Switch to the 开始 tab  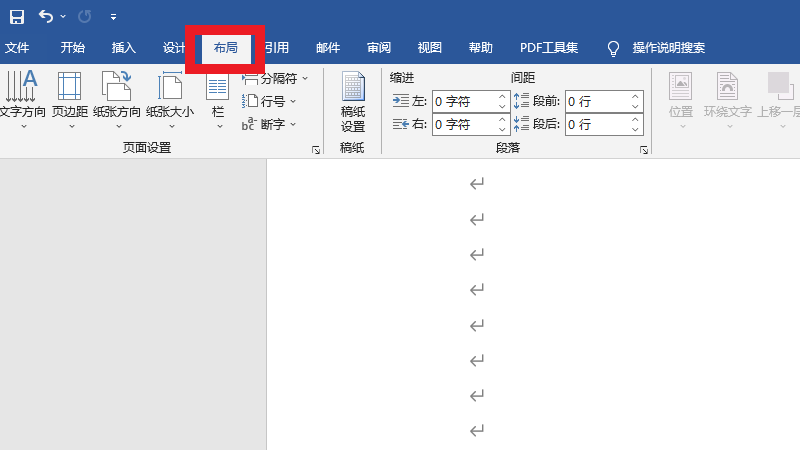[x=72, y=48]
